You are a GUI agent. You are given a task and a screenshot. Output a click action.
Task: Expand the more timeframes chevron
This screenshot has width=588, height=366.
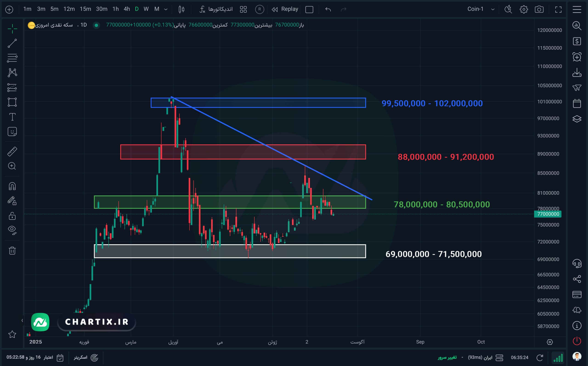(166, 9)
